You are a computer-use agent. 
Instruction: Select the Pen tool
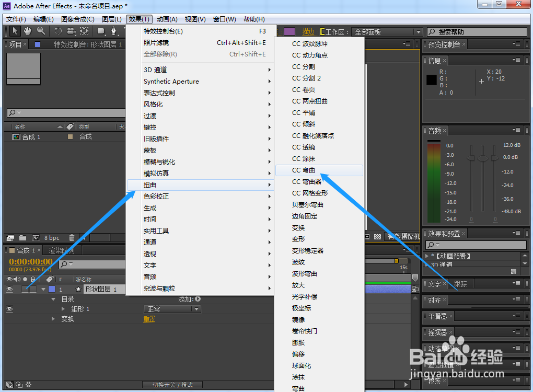[x=113, y=31]
